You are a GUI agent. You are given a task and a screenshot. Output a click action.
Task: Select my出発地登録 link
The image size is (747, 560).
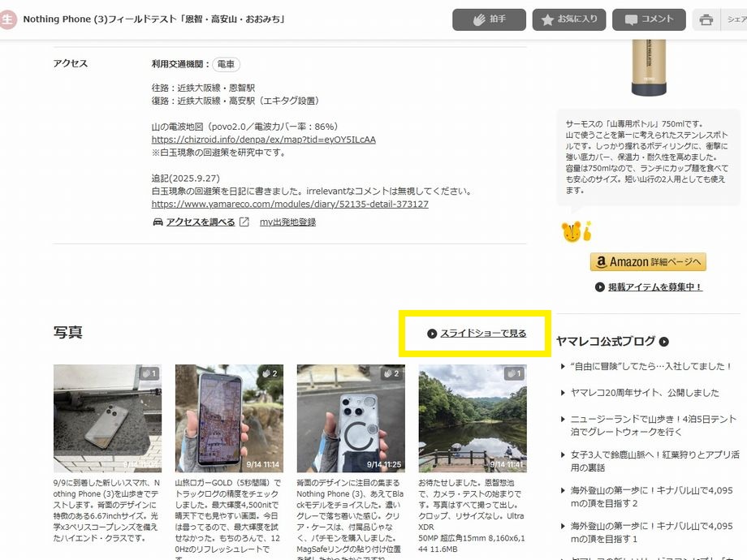click(287, 222)
